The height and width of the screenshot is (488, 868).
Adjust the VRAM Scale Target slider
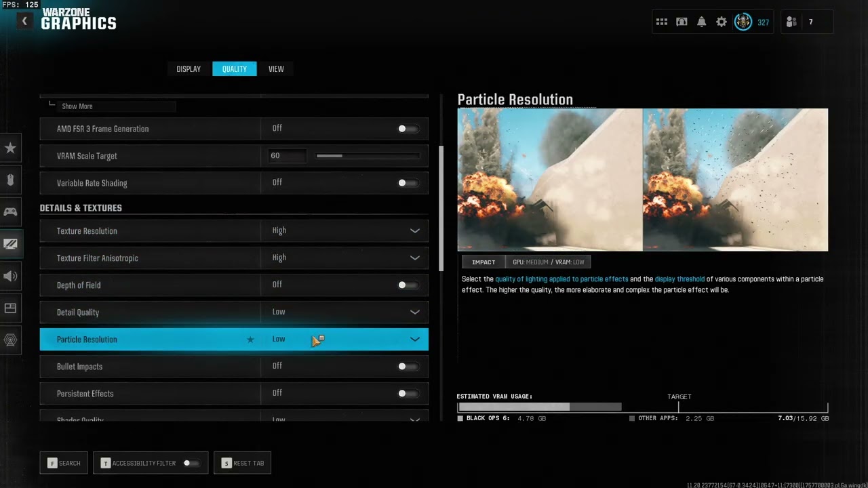tap(367, 156)
